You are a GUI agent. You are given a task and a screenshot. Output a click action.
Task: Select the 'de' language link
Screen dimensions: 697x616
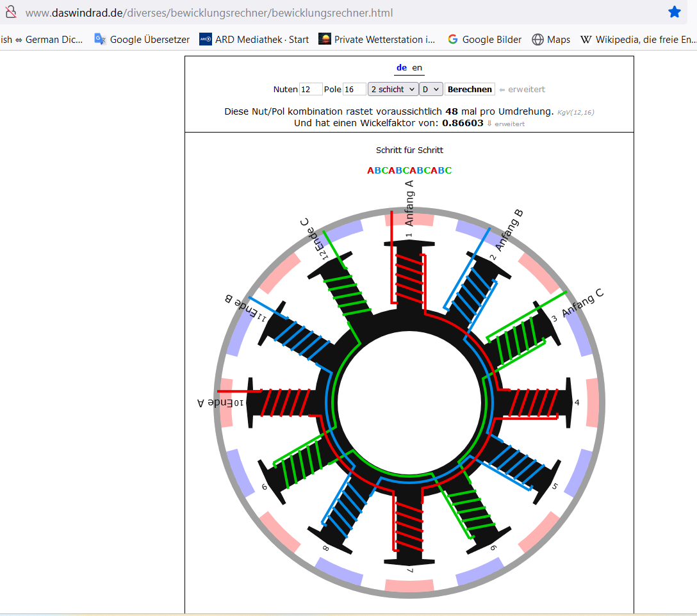click(x=402, y=68)
